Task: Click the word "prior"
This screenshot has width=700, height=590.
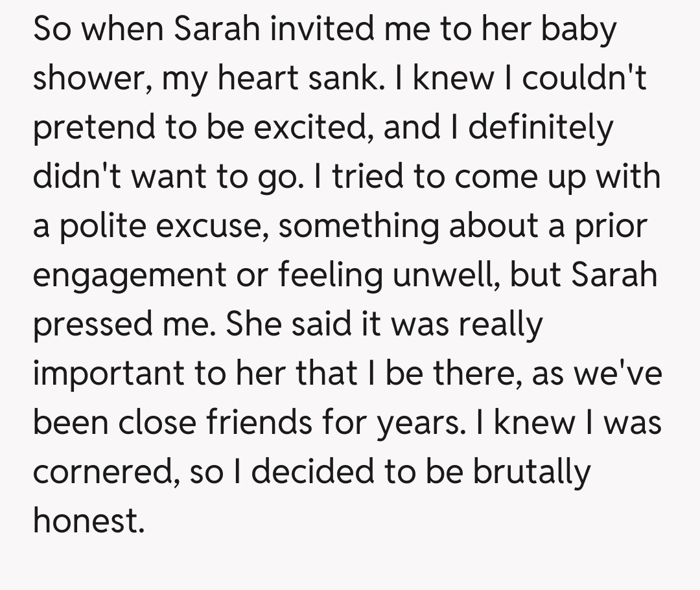Action: pos(609,227)
